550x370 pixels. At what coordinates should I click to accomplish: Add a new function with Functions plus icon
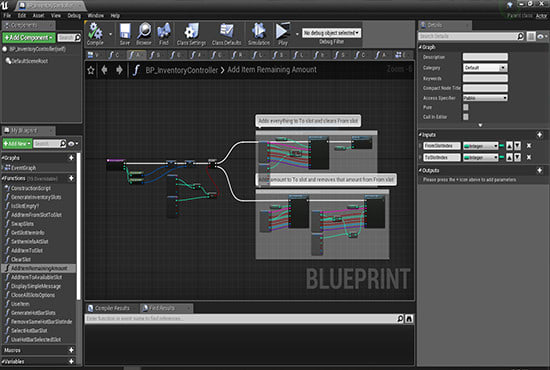click(x=71, y=178)
